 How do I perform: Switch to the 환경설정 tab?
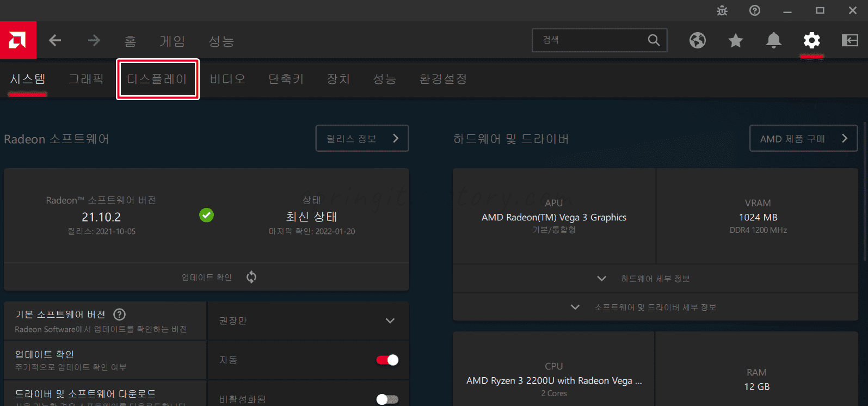point(443,79)
